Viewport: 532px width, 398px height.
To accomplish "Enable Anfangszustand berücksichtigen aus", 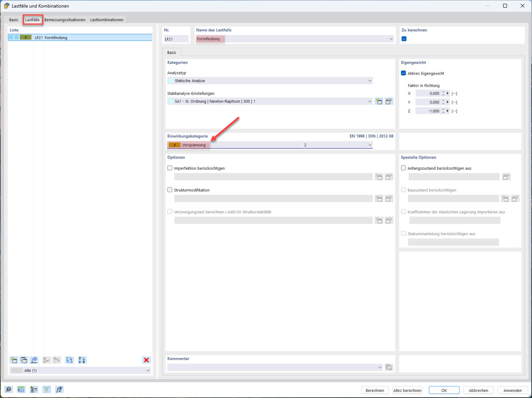I will [x=403, y=168].
